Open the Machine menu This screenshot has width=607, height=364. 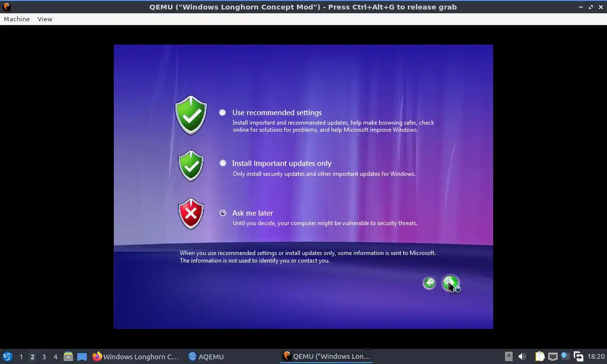click(17, 19)
